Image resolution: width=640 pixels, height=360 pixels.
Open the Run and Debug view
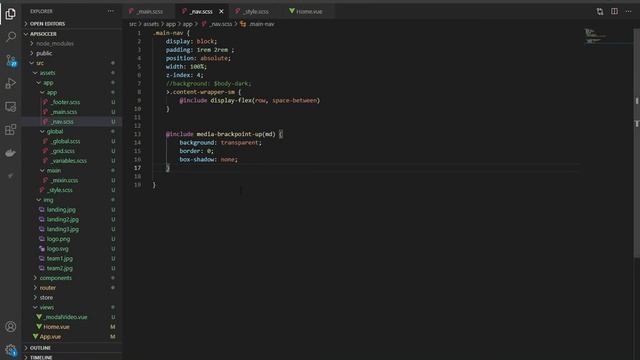[11, 83]
